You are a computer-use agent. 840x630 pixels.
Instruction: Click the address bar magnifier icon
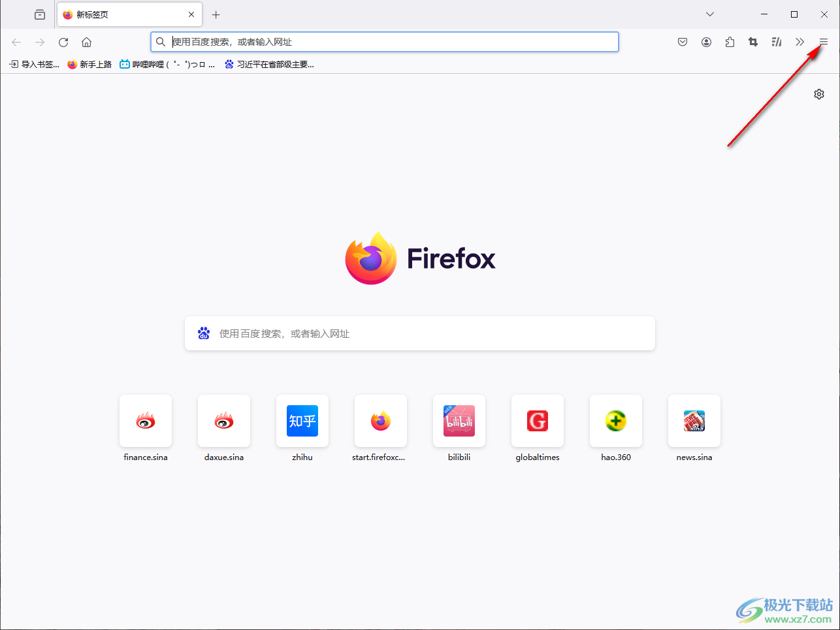pos(161,42)
